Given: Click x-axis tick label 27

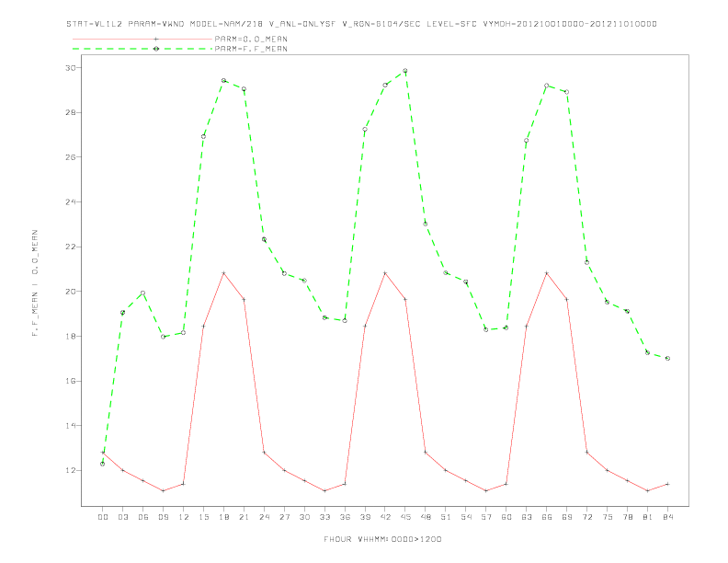Looking at the screenshot, I should click(x=284, y=517).
